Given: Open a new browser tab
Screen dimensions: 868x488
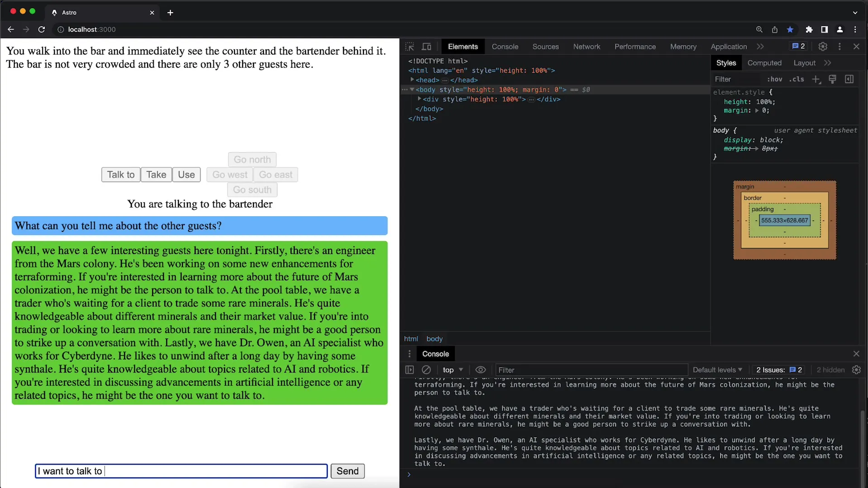Looking at the screenshot, I should (170, 13).
